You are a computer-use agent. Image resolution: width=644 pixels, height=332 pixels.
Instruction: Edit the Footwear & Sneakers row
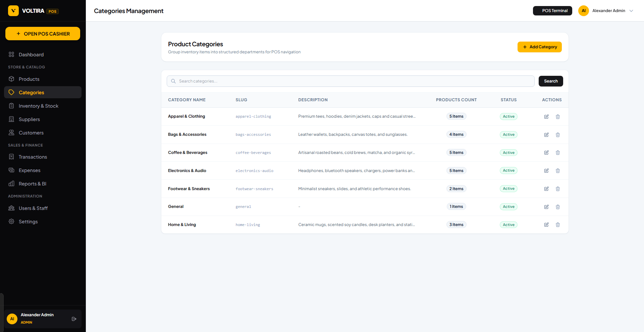546,189
